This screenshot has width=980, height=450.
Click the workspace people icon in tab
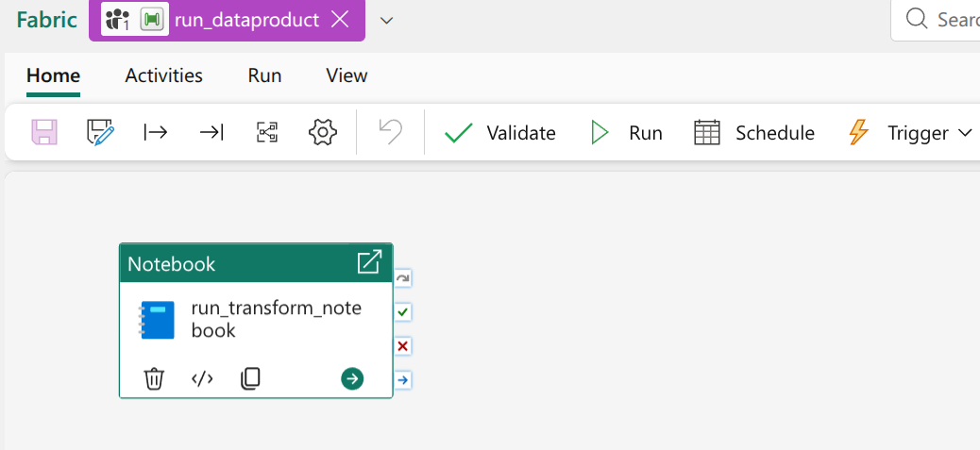[x=117, y=20]
